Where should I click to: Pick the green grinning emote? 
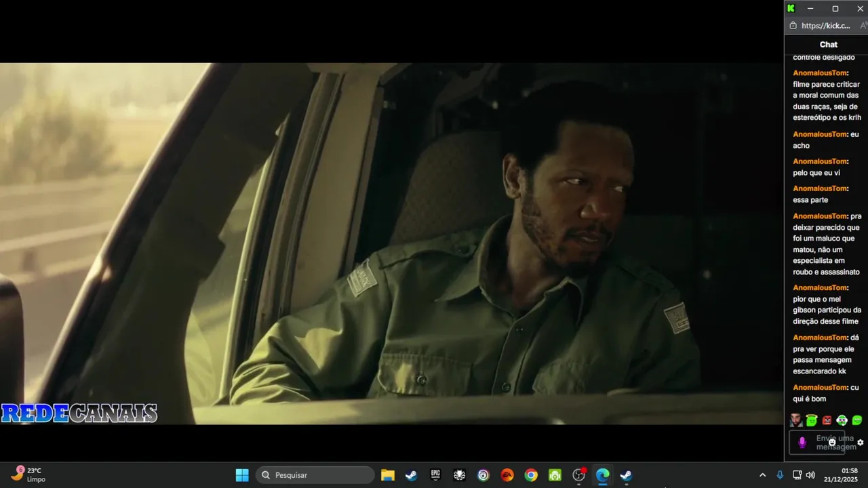[857, 420]
